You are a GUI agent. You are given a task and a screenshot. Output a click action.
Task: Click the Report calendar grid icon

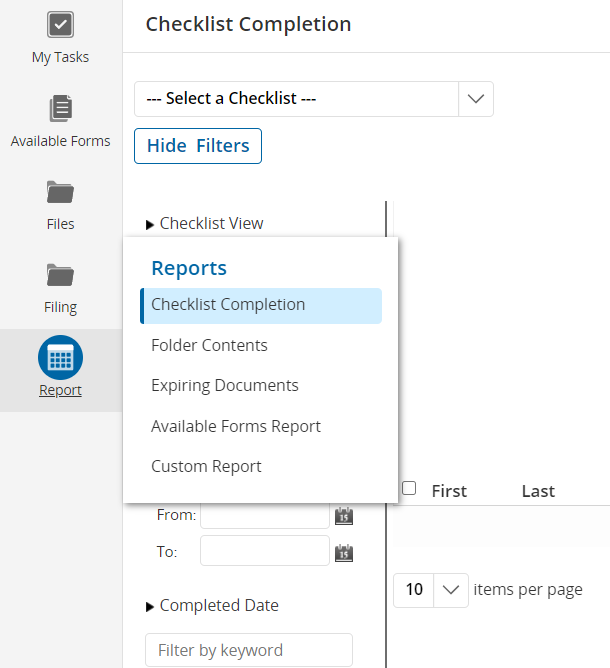[x=60, y=357]
